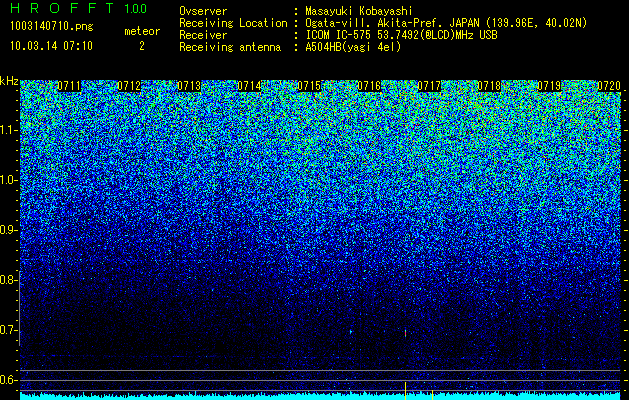Click the 0.9 kHz axis label
Viewport: 629px width, 400px height.
(x=8, y=230)
